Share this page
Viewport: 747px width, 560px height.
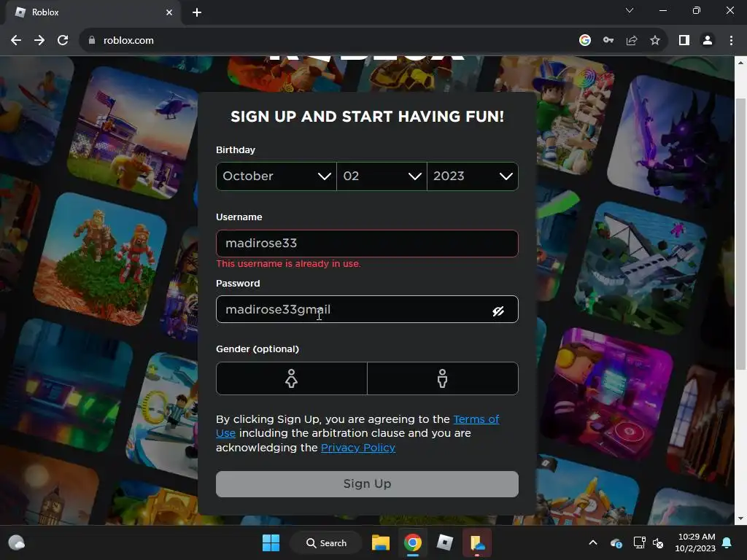pos(632,41)
